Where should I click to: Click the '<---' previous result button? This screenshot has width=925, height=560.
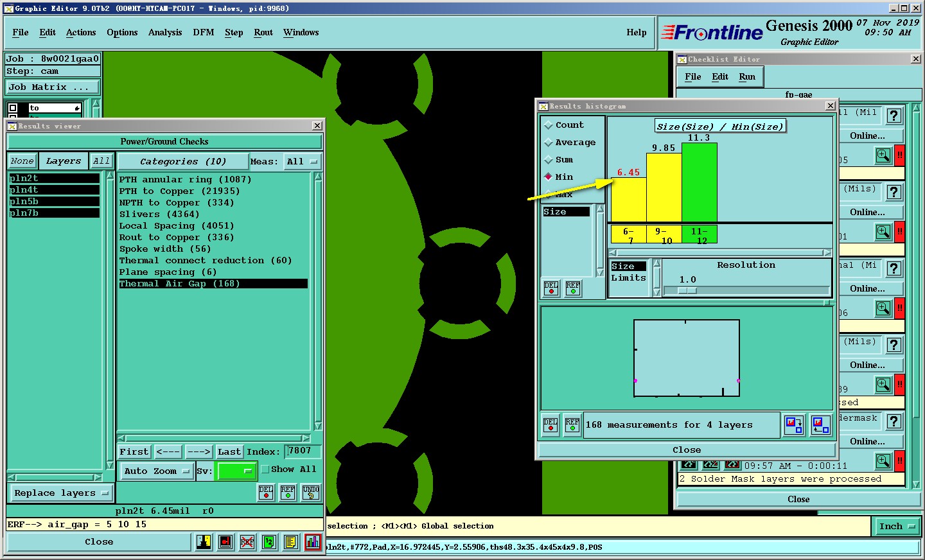tap(168, 452)
